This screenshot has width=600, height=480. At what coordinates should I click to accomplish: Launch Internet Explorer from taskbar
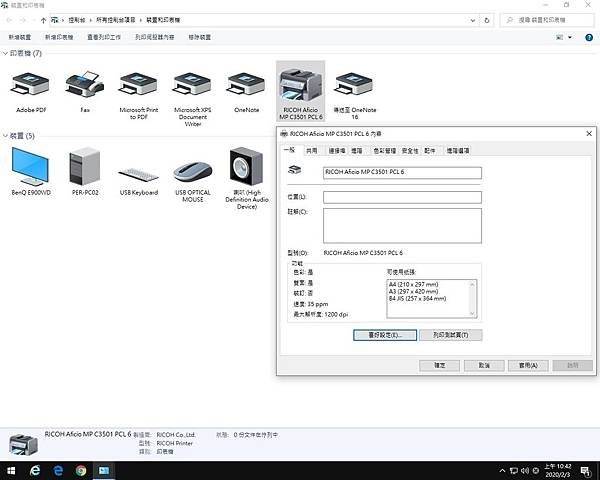[35, 470]
